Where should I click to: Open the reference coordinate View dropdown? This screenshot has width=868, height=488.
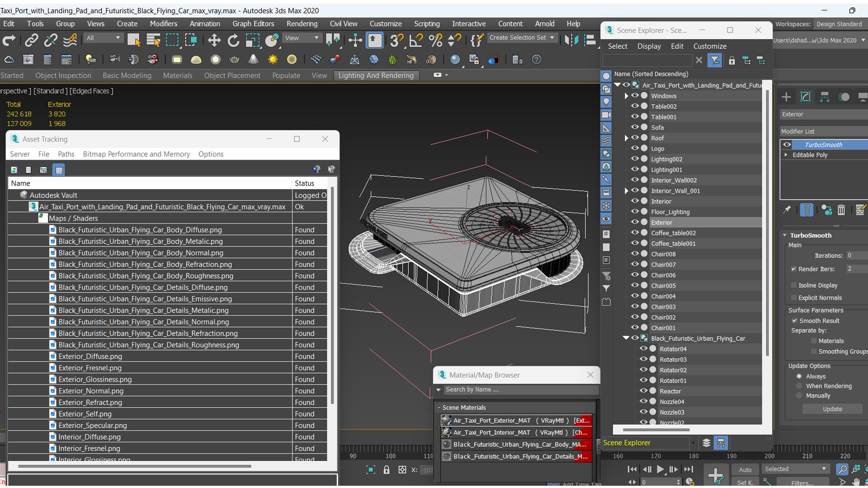[x=302, y=38]
